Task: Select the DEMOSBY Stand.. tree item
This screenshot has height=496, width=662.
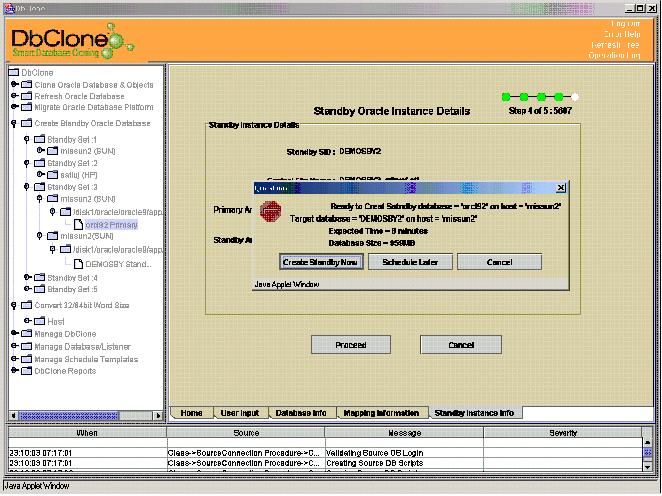Action: tap(118, 264)
